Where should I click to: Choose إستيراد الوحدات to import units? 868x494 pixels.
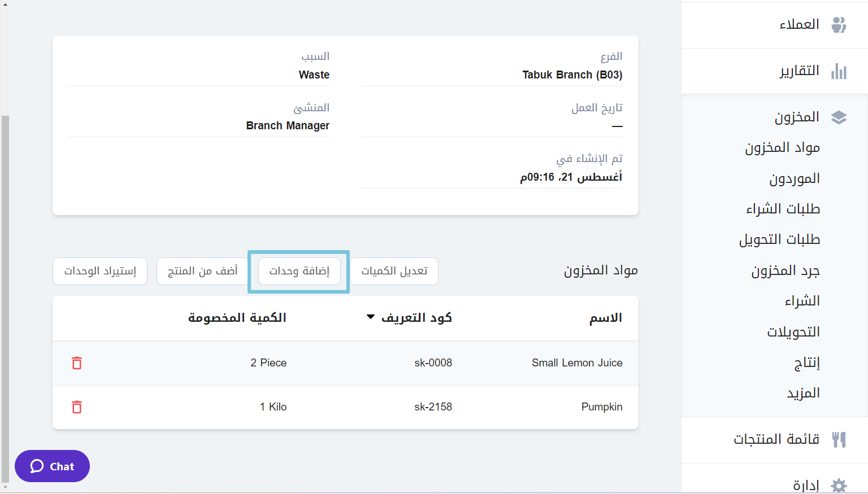coord(99,271)
